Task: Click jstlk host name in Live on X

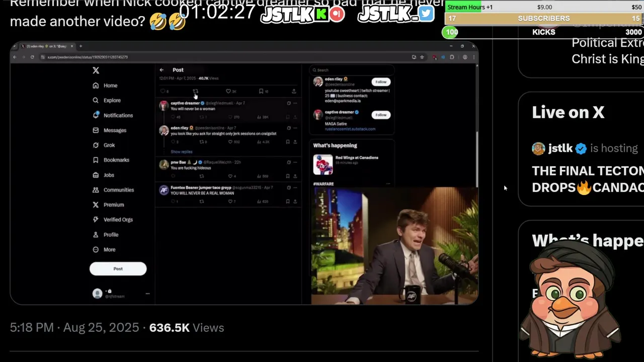Action: click(560, 148)
